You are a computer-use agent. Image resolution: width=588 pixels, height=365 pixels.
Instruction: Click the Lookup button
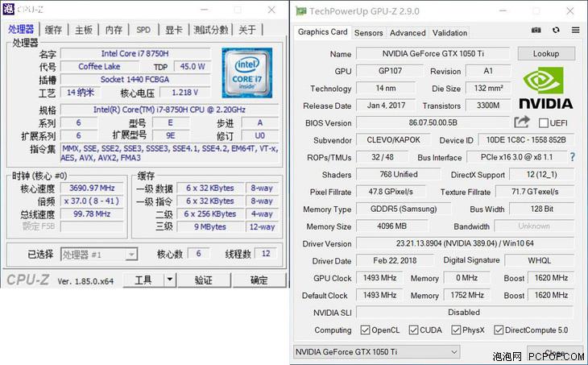[545, 53]
